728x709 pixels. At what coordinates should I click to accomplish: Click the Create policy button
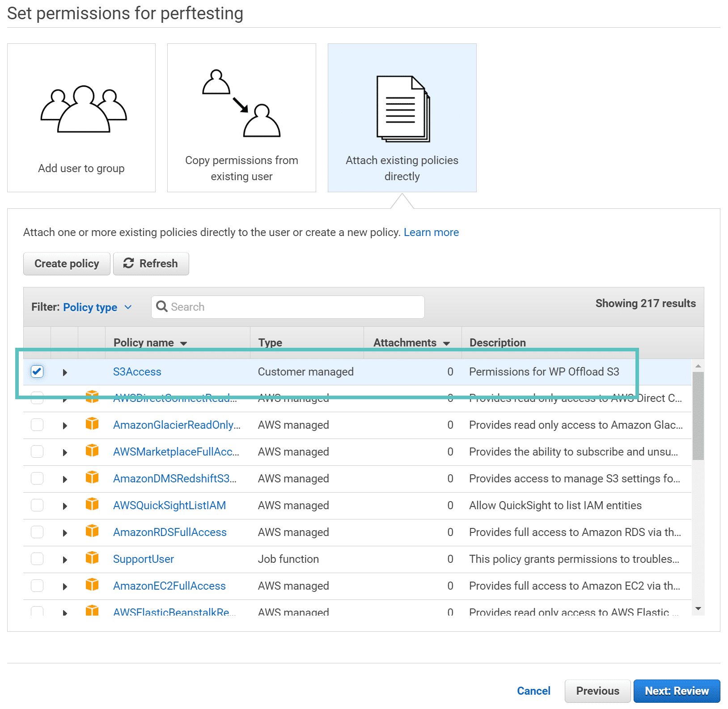point(67,263)
